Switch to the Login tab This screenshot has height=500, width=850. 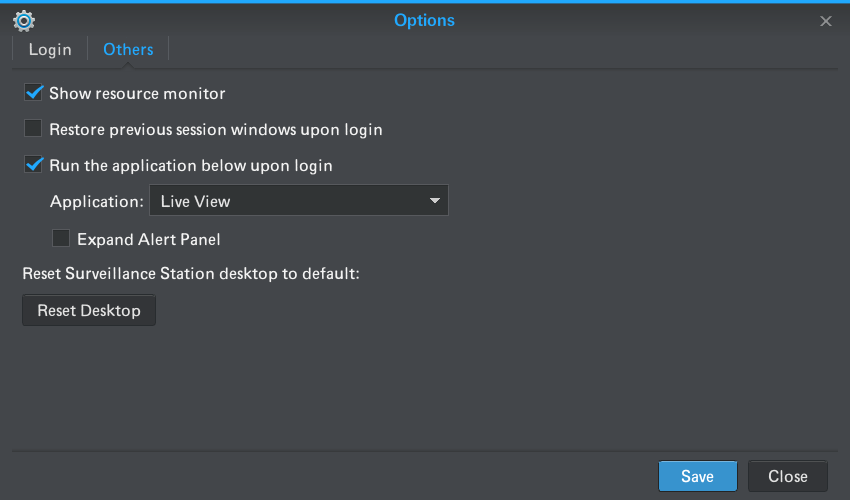50,49
